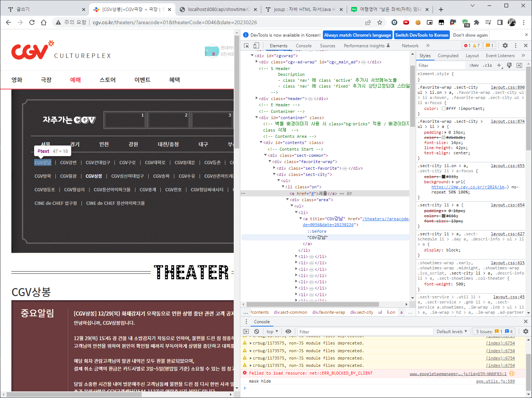Open the media controls toolbar icon

pos(488,22)
